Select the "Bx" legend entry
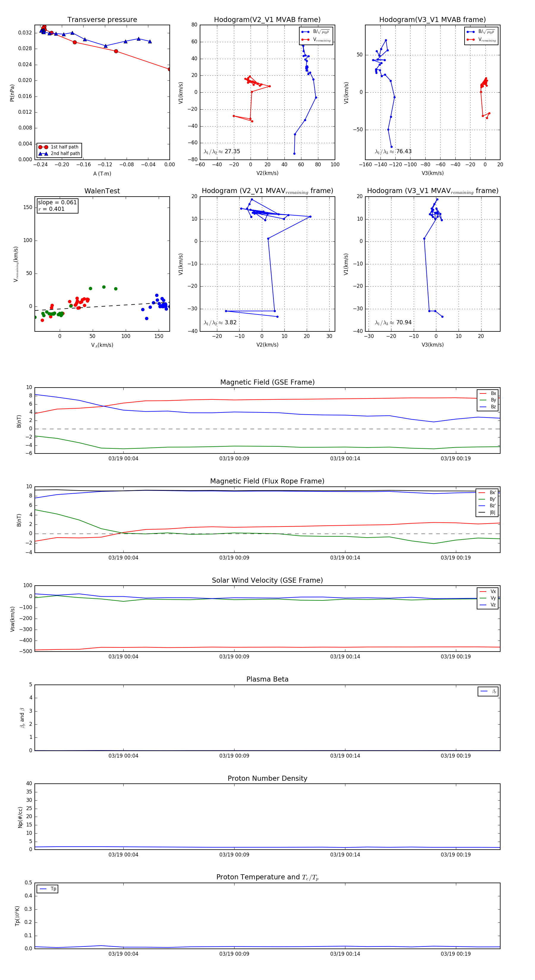 pyautogui.click(x=488, y=393)
